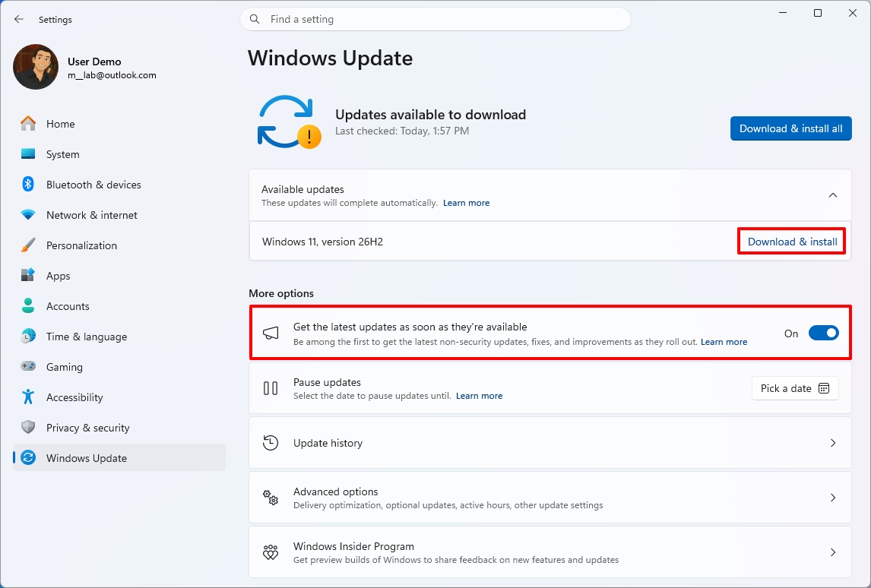Screen dimensions: 871x588
Task: Click the Network wifi icon
Action: click(28, 215)
